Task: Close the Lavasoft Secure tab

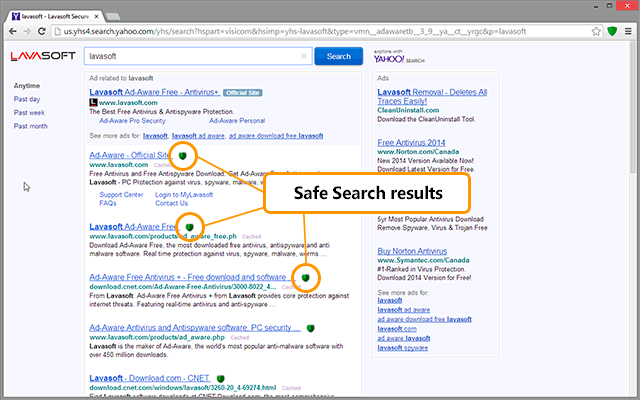Action: click(x=96, y=16)
